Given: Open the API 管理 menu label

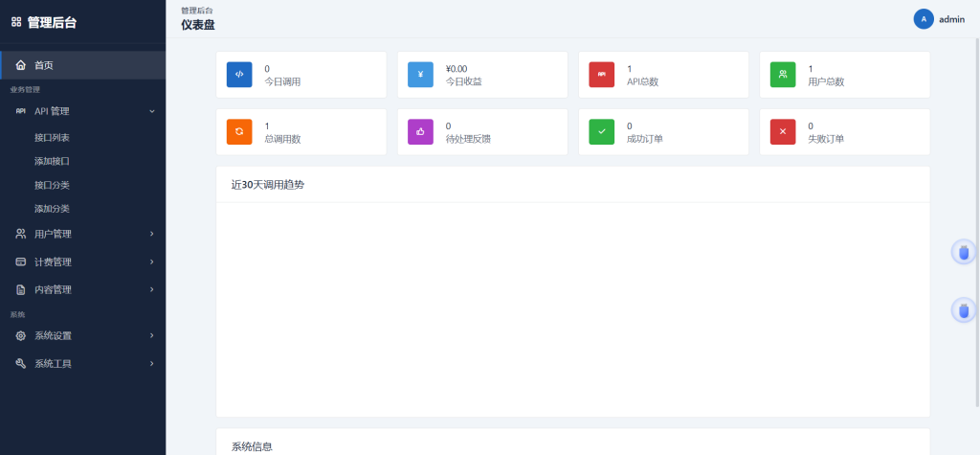Looking at the screenshot, I should pos(52,111).
